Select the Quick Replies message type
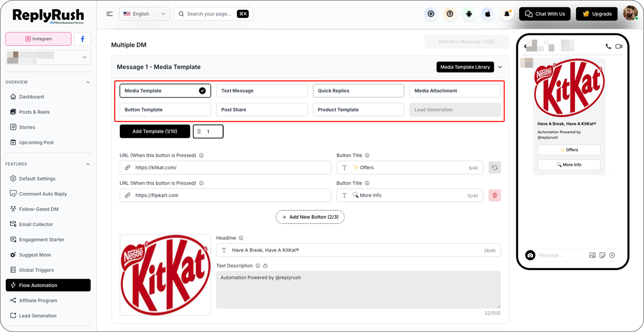 tap(358, 91)
